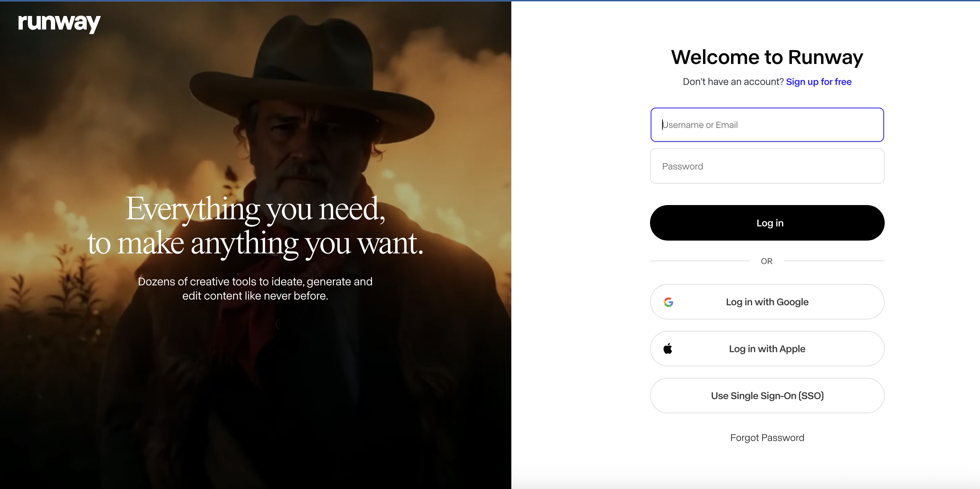Image resolution: width=980 pixels, height=489 pixels.
Task: Click the "Don't have an account?" text
Action: pos(733,82)
